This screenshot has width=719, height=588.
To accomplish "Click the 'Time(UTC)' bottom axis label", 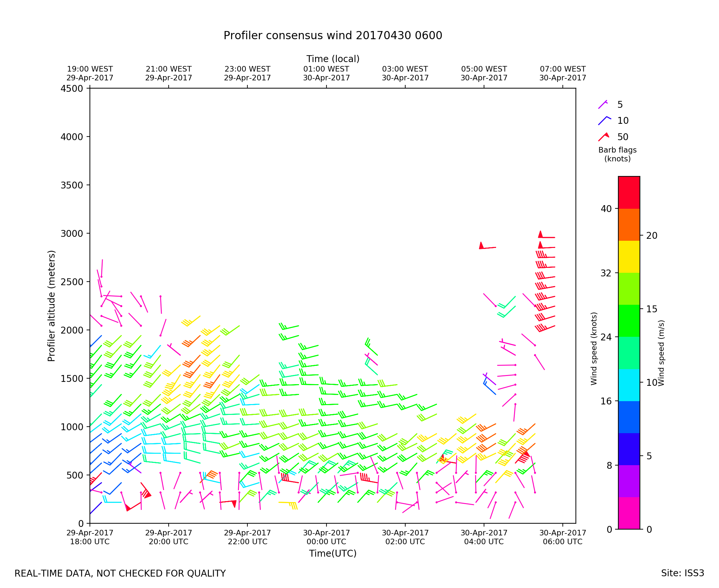I will (x=333, y=553).
